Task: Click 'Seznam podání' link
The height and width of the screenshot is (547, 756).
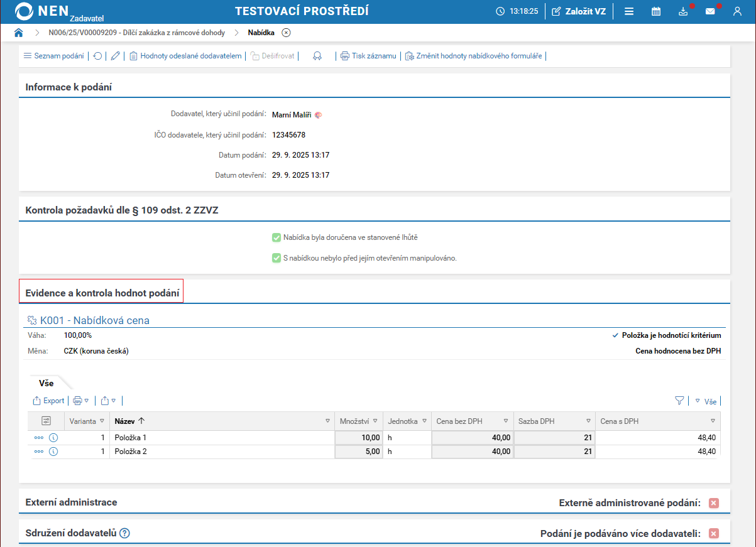Action: pyautogui.click(x=54, y=56)
